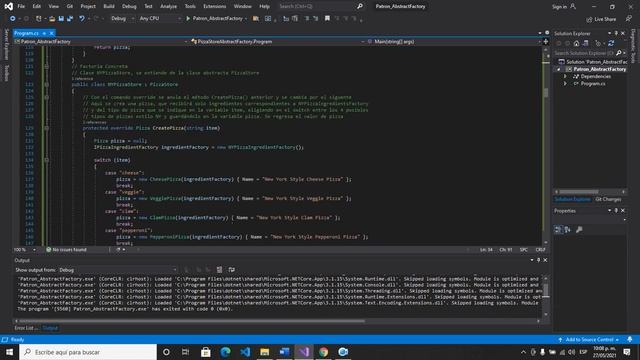Select the Program.cs editor tab

pos(27,33)
